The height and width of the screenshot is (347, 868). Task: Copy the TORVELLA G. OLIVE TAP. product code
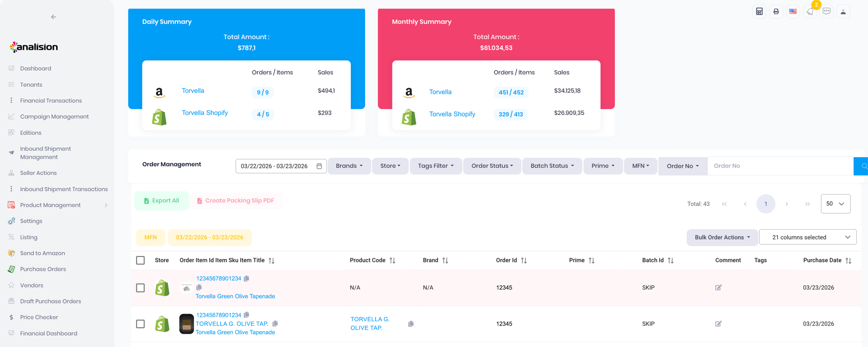coord(410,324)
